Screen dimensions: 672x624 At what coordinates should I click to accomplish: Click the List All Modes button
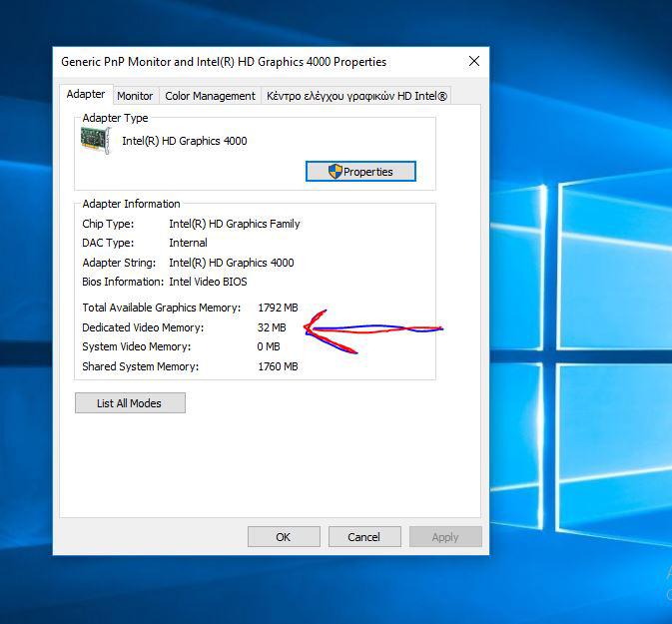130,403
